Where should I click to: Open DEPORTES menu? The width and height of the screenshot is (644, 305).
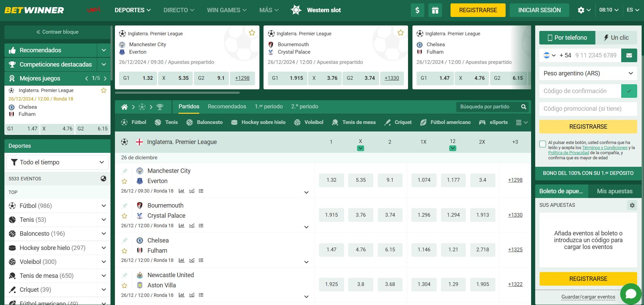point(133,10)
